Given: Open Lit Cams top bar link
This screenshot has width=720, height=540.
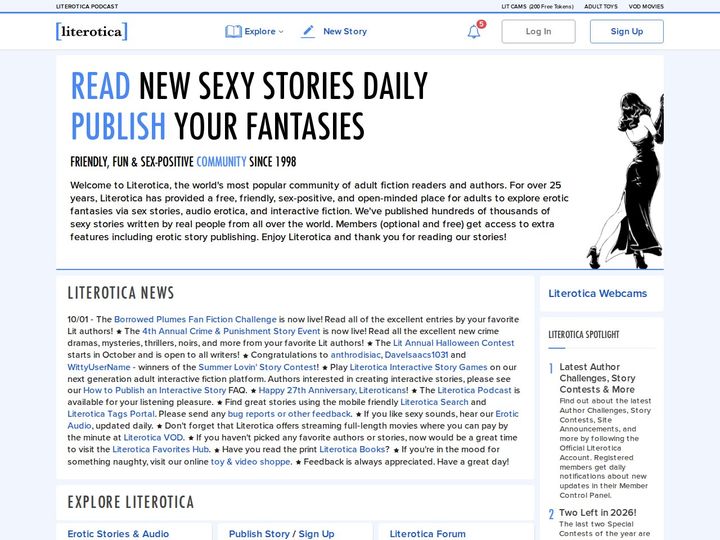Looking at the screenshot, I should point(537,6).
